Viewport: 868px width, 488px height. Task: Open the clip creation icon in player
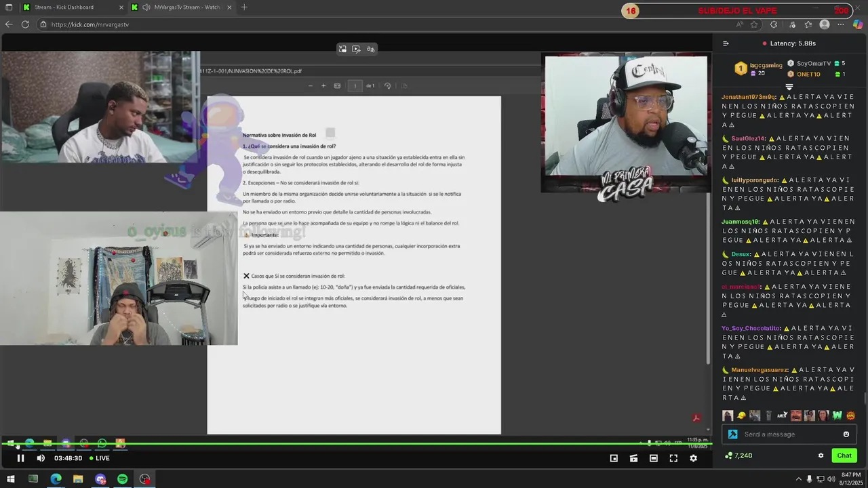click(633, 458)
